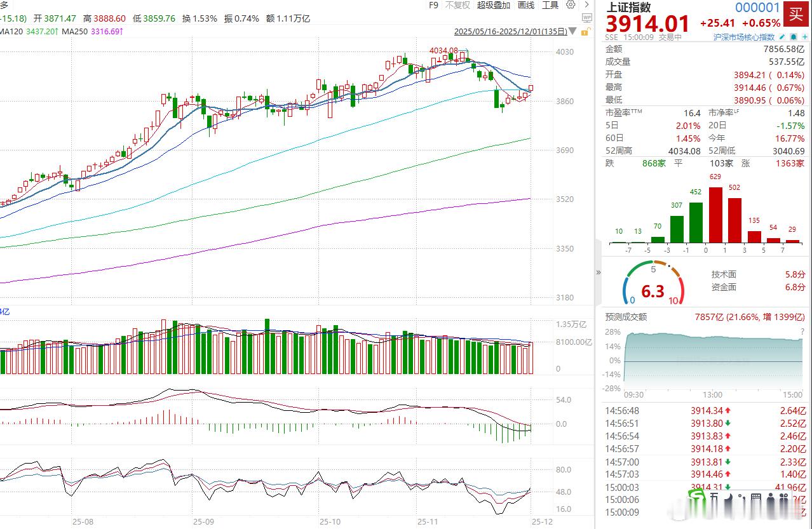Click the 跌 868家 count

[654, 164]
